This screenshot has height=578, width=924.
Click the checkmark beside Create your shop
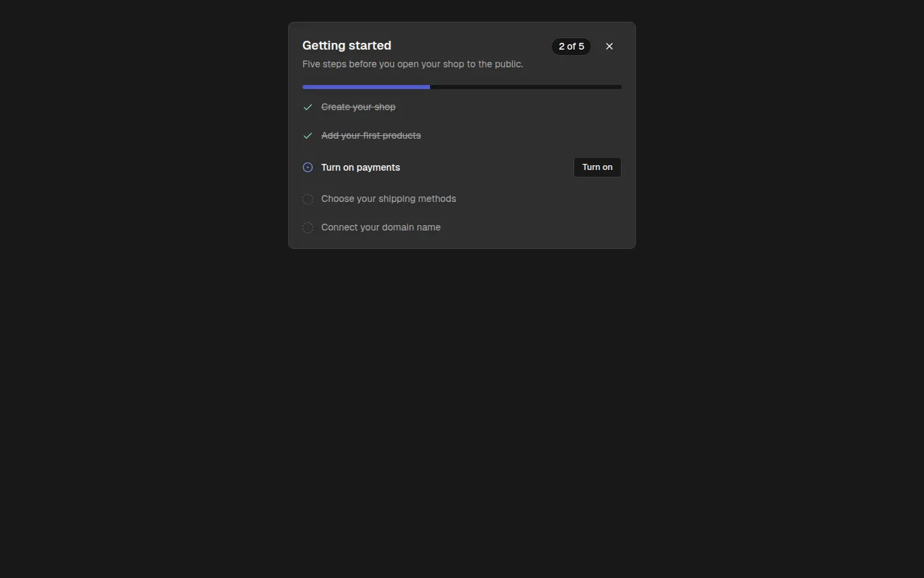[x=308, y=107]
